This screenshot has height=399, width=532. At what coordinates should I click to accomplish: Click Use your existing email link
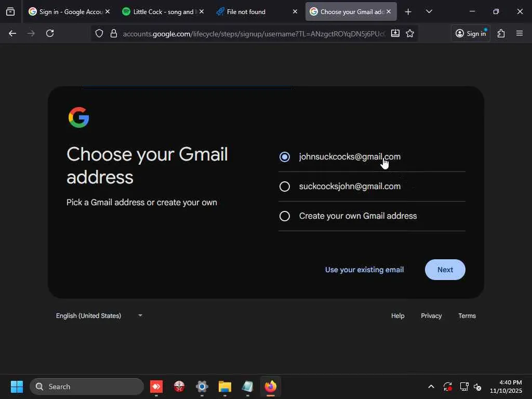(x=364, y=270)
